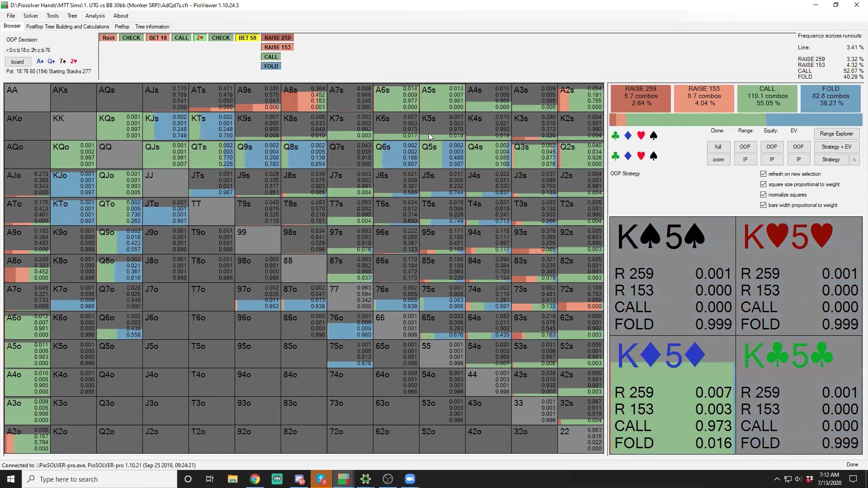Click the top-row blue diamond suit icon

pos(628,136)
